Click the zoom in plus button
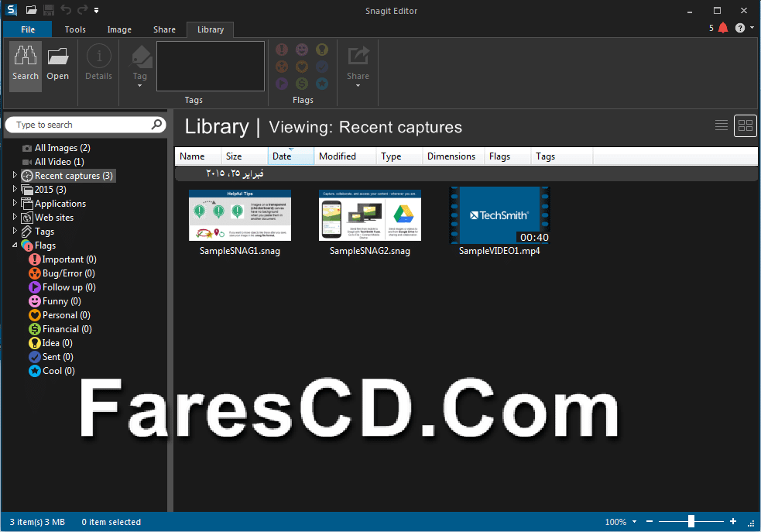 point(733,521)
